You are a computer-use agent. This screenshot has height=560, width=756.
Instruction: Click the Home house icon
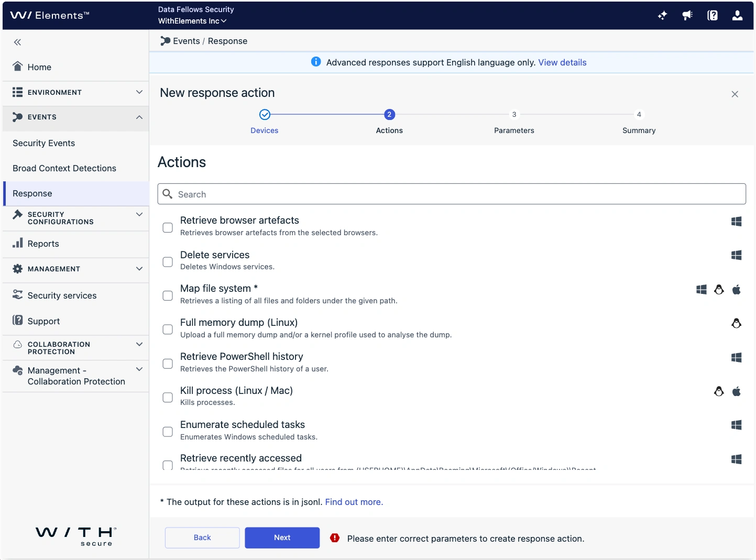18,67
